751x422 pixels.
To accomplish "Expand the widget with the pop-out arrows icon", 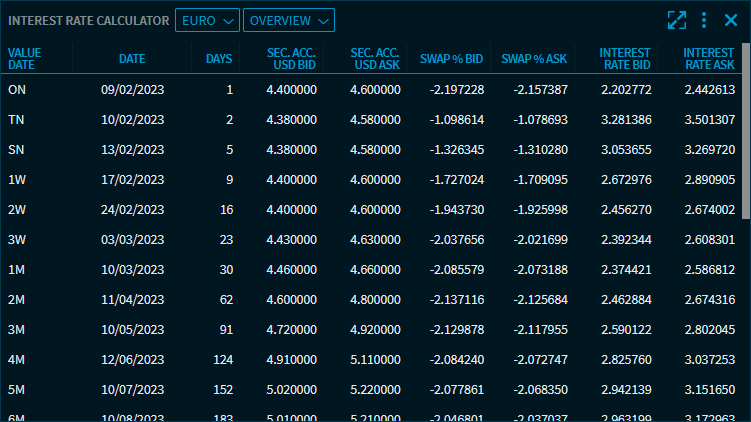I will click(x=677, y=20).
